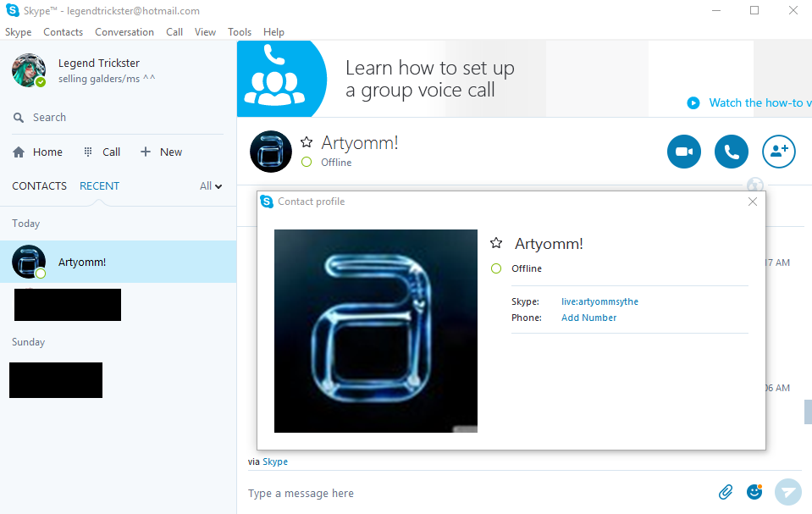Open the Call menu
Image resolution: width=812 pixels, height=514 pixels.
tap(174, 32)
